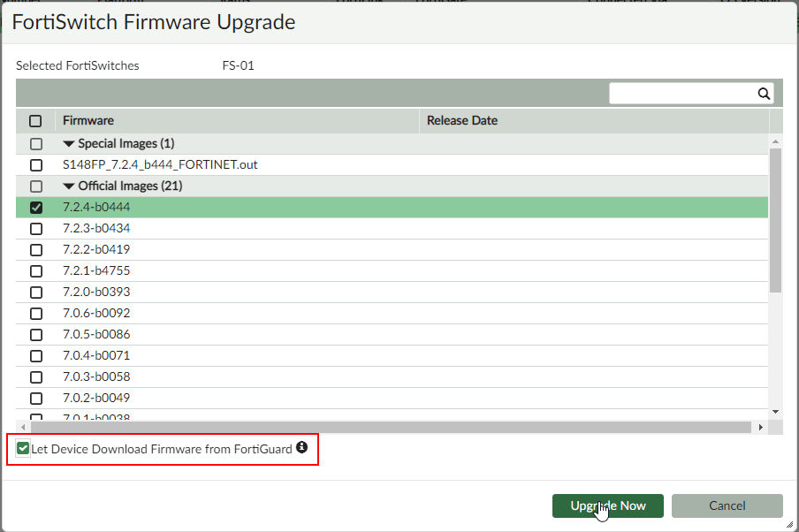Click the search magnifier icon

(x=764, y=94)
